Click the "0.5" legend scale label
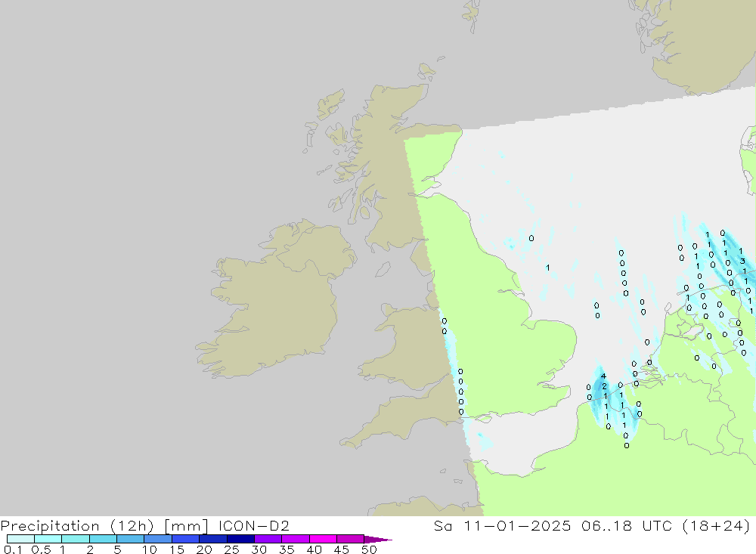Image resolution: width=756 pixels, height=554 pixels. point(41,549)
